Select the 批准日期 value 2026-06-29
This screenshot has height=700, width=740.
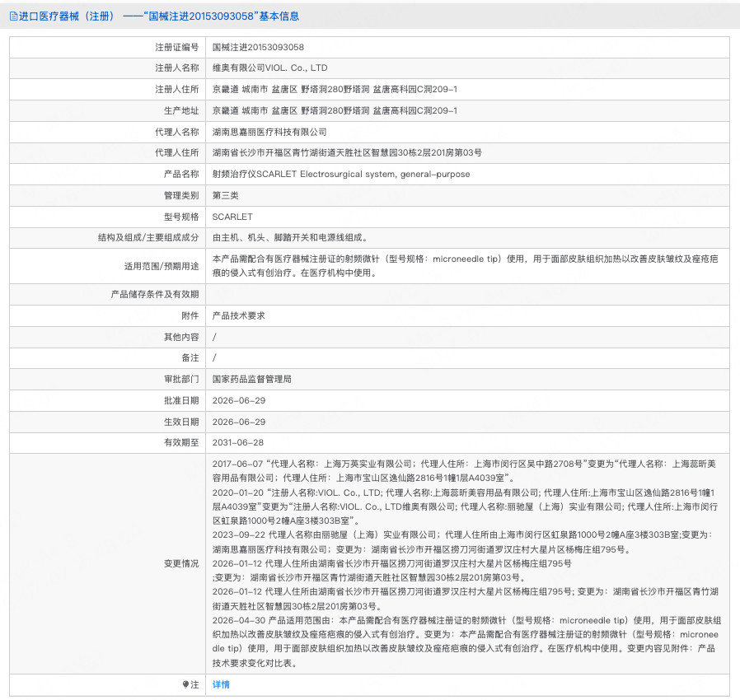pyautogui.click(x=239, y=400)
